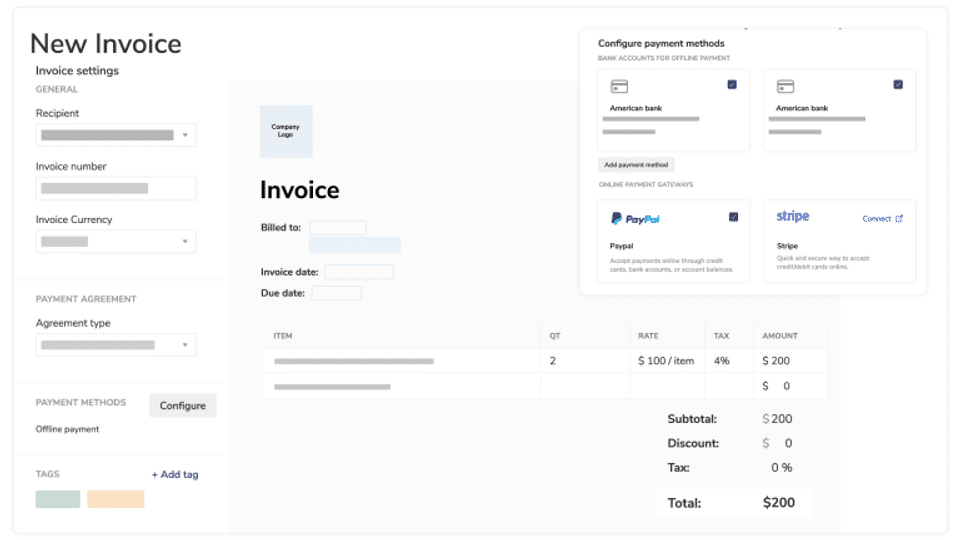Click the Stripe Connect external-link icon
The height and width of the screenshot is (540, 960).
[899, 219]
